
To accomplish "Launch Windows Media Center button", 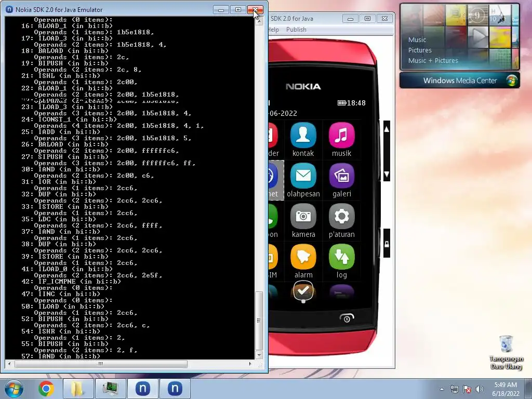I will (x=459, y=81).
